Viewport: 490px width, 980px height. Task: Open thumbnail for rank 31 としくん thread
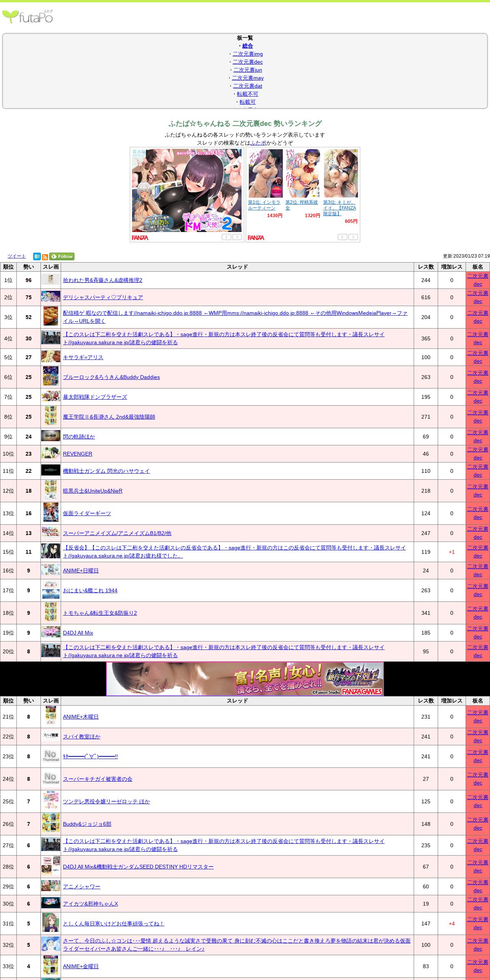(x=51, y=923)
